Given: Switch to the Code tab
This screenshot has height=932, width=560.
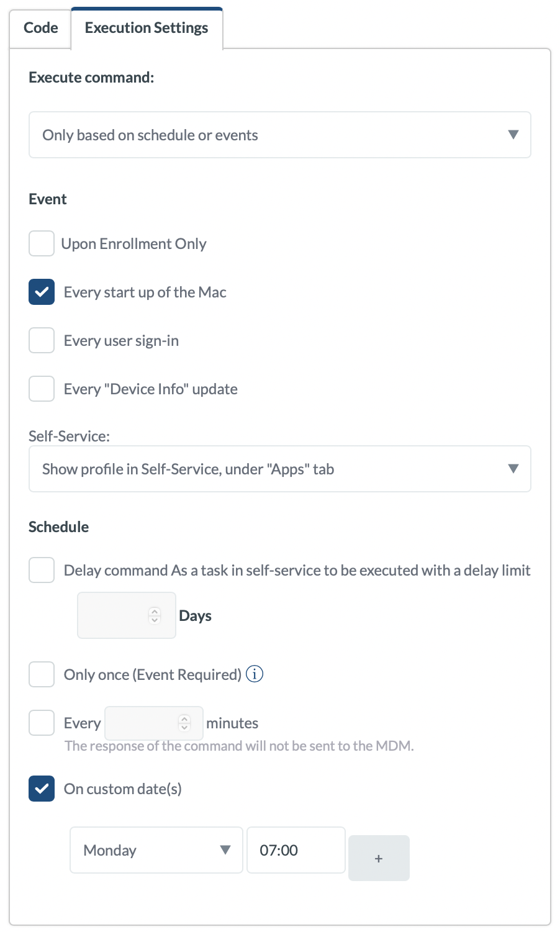Looking at the screenshot, I should 41,28.
